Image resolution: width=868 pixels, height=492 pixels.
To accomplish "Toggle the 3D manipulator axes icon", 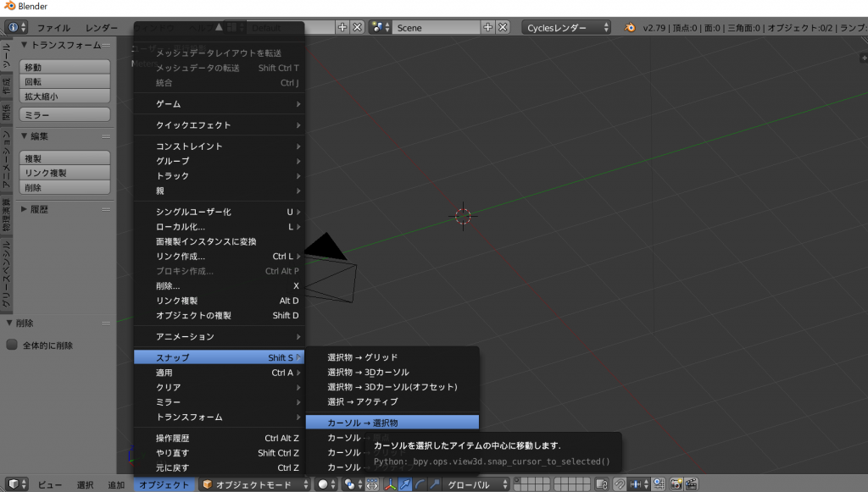I will point(391,484).
